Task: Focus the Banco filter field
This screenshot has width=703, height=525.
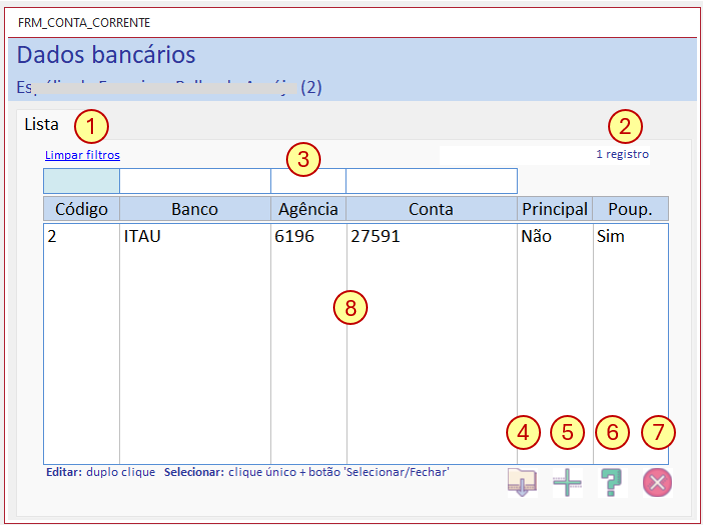Action: [195, 181]
